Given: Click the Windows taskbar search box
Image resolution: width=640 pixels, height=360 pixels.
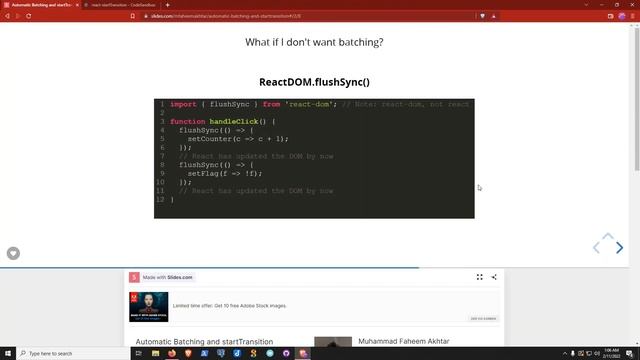Looking at the screenshot, I should tap(73, 353).
